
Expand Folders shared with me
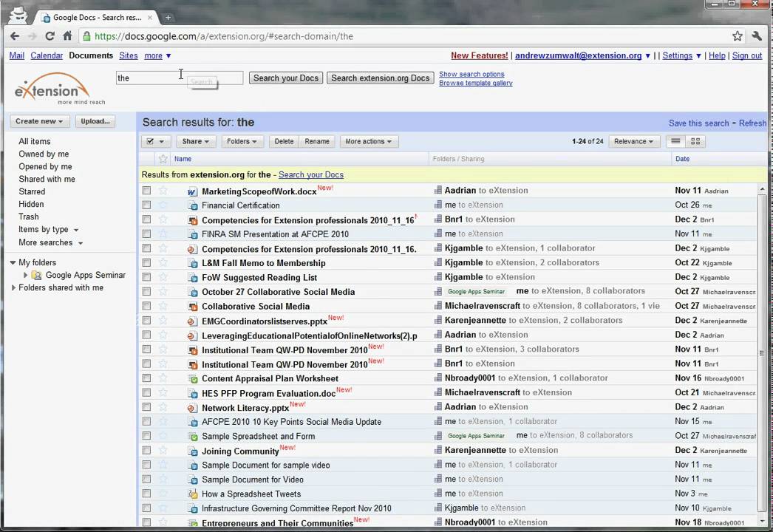(13, 287)
